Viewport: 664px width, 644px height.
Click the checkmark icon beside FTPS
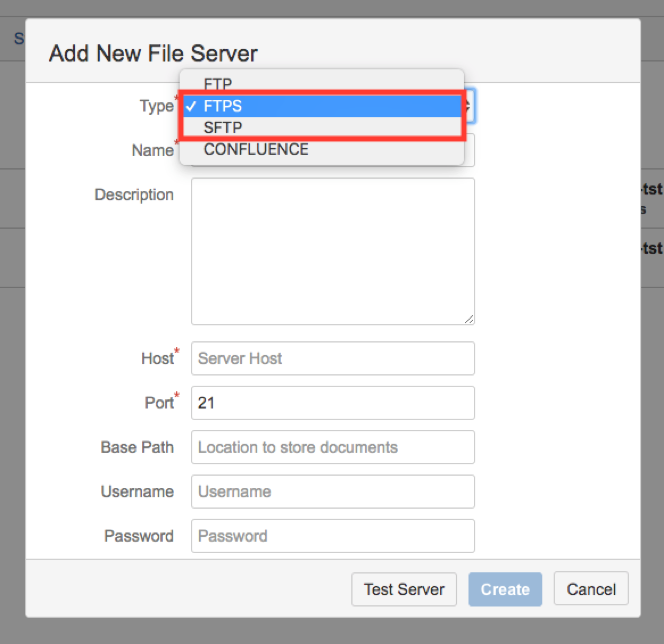(x=190, y=106)
